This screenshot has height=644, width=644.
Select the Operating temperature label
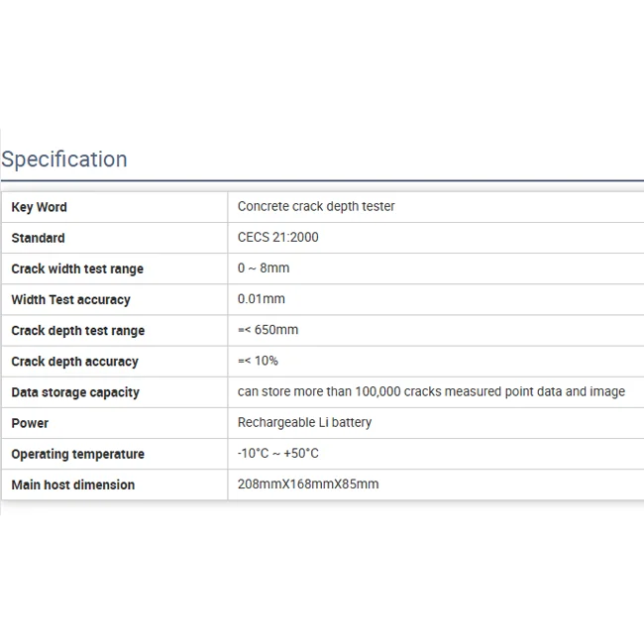(x=78, y=454)
